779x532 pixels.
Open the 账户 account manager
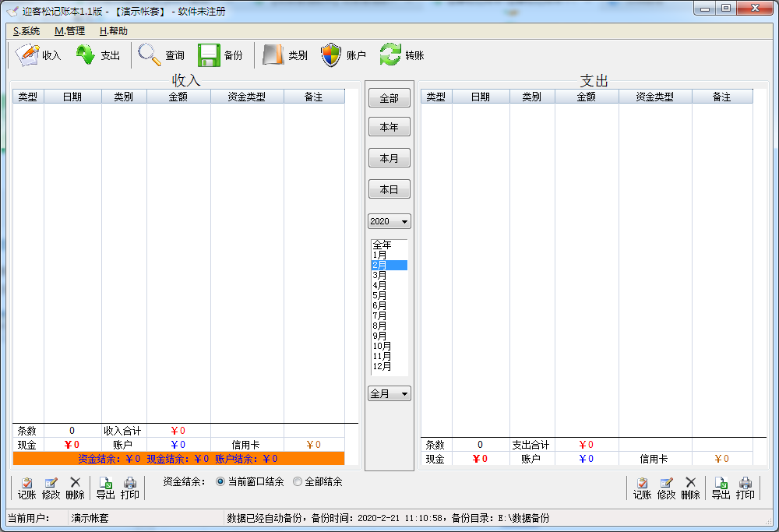click(x=344, y=55)
